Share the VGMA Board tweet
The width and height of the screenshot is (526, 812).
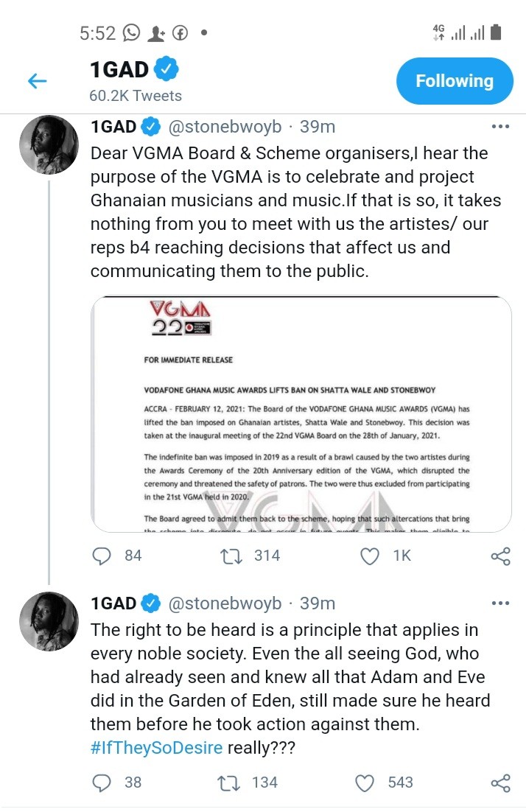(500, 556)
